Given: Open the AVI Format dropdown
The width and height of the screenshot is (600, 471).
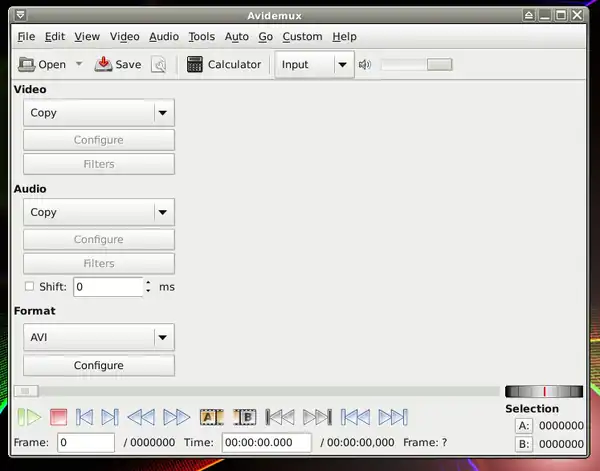Looking at the screenshot, I should pyautogui.click(x=163, y=337).
